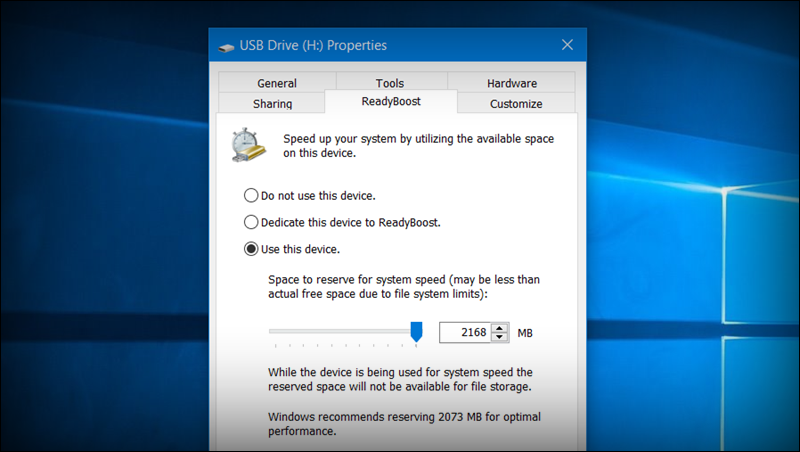
Task: Increase reserved space with up arrow
Action: coord(500,328)
